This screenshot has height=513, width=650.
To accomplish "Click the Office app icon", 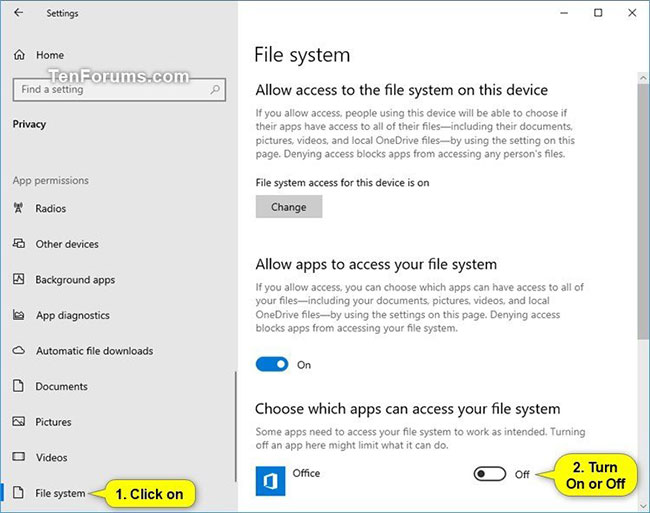I will click(x=270, y=481).
